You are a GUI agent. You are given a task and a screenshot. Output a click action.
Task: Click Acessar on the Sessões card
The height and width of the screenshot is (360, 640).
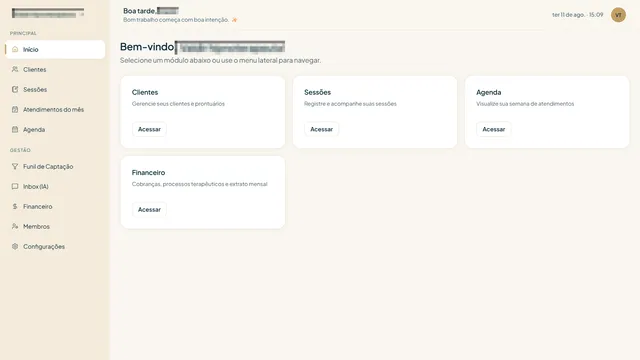[322, 129]
